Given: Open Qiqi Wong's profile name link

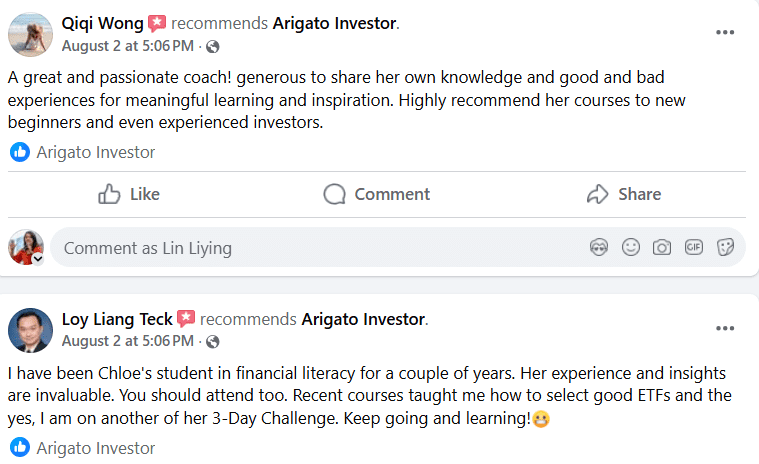Looking at the screenshot, I should [x=102, y=24].
